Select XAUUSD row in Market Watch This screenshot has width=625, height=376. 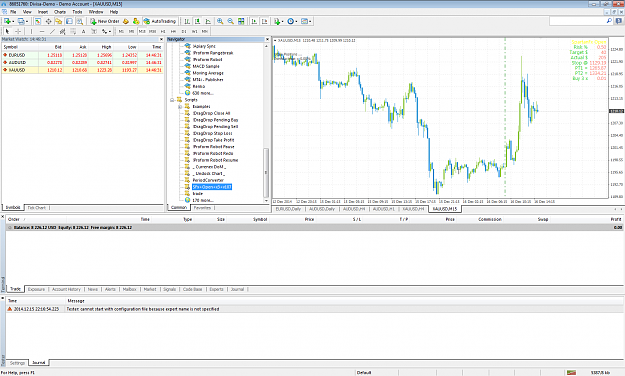(x=82, y=70)
